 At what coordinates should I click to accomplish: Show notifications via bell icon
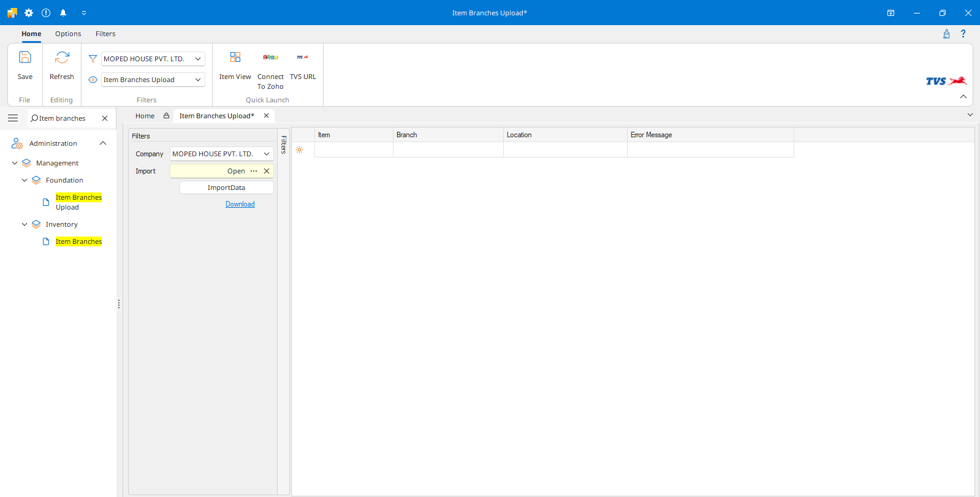coord(63,13)
